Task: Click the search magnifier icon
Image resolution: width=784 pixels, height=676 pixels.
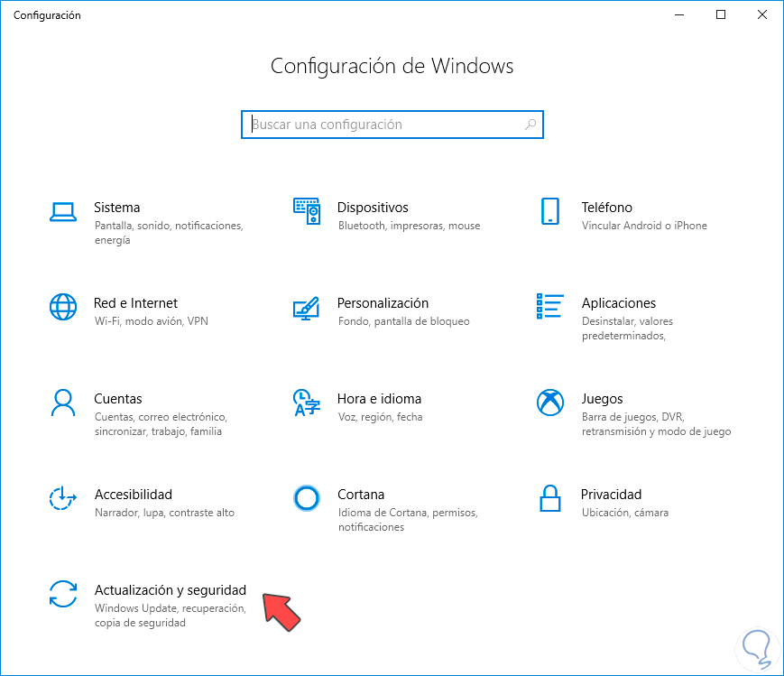Action: [530, 125]
